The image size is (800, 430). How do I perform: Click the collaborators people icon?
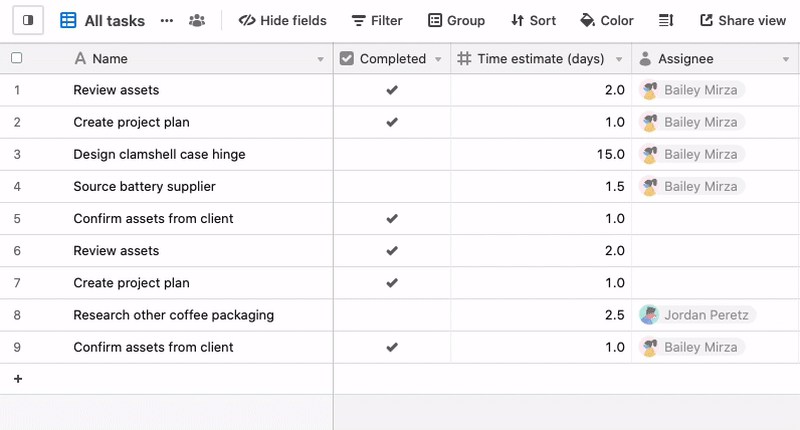coord(196,20)
